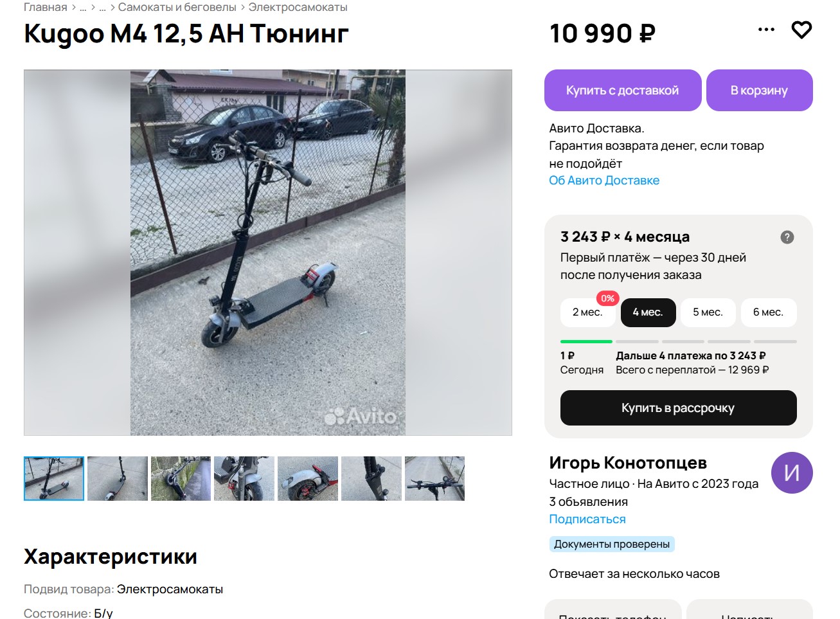This screenshot has width=840, height=619.
Task: Click the Купить с доставкой button
Action: (x=622, y=90)
